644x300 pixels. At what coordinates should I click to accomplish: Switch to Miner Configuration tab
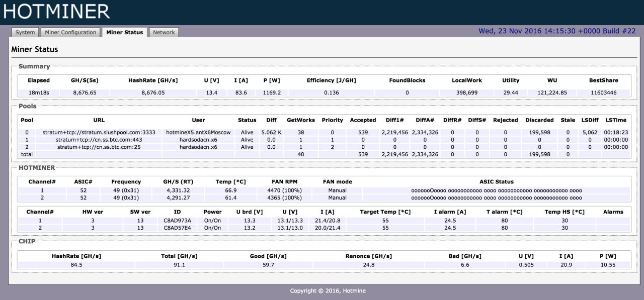(x=70, y=32)
